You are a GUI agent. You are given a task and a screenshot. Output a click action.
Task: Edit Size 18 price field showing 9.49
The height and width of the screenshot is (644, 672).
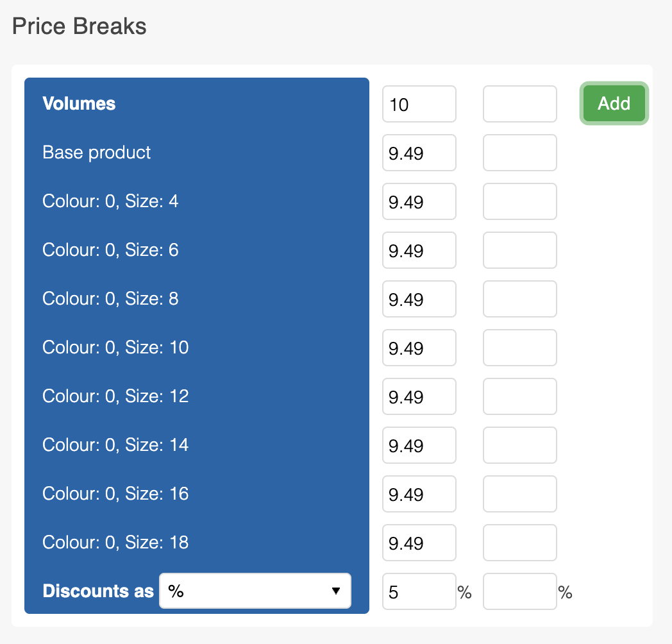point(419,543)
